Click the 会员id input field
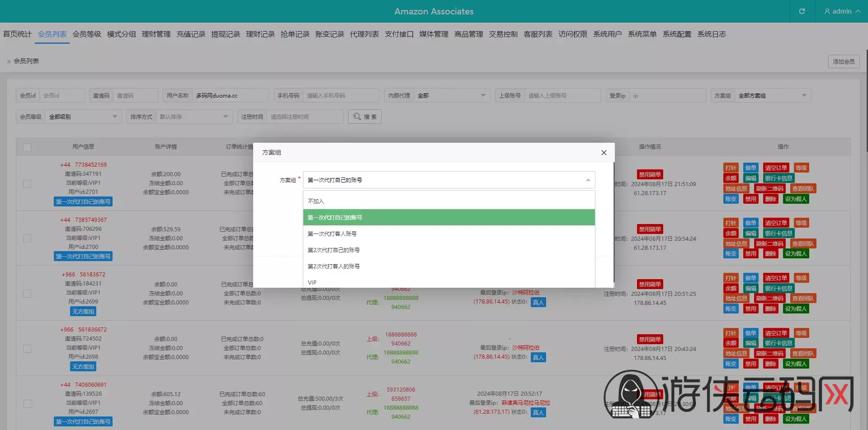 [x=62, y=96]
